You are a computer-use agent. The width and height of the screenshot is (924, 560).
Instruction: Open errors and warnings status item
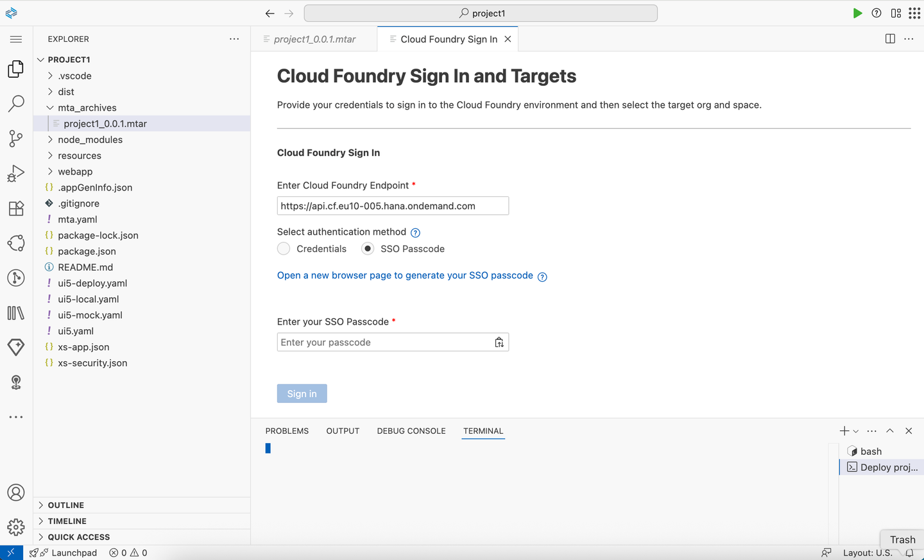[x=128, y=553]
